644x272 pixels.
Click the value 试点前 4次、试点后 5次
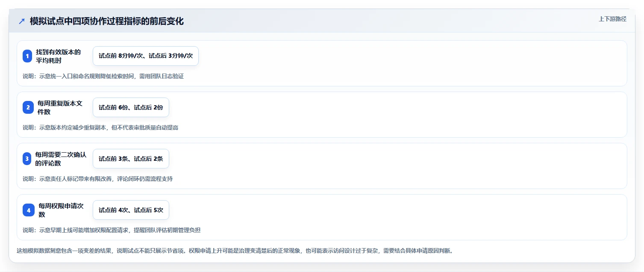(131, 210)
